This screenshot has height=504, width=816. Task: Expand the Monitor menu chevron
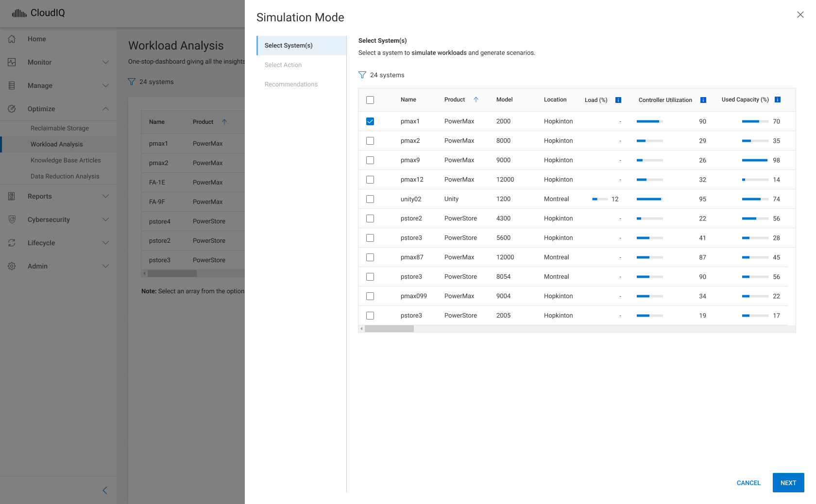[105, 62]
